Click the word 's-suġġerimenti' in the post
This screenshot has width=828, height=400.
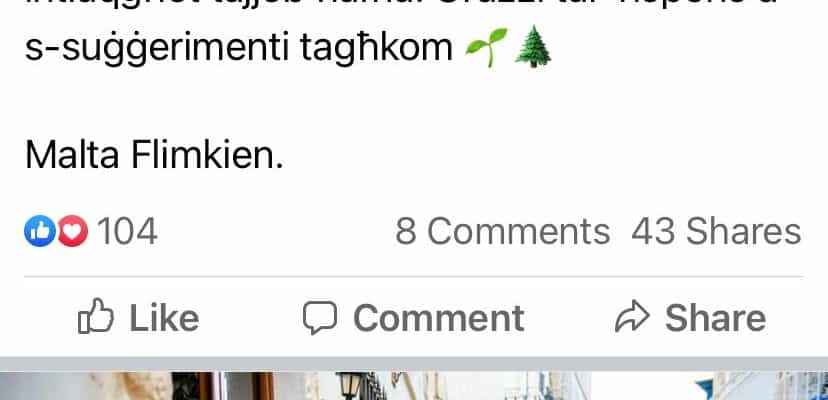(157, 49)
